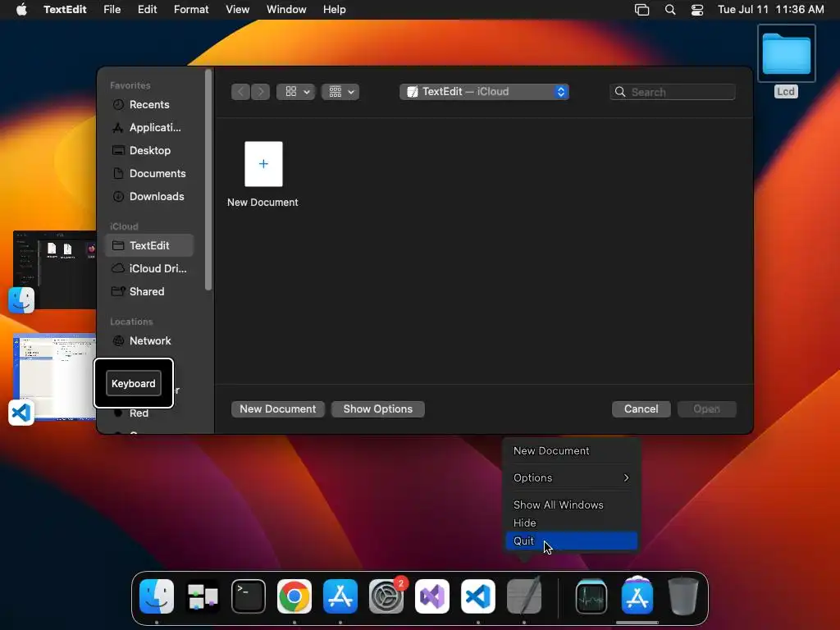Click the sidebar scrollbar
This screenshot has width=840, height=630.
208,180
